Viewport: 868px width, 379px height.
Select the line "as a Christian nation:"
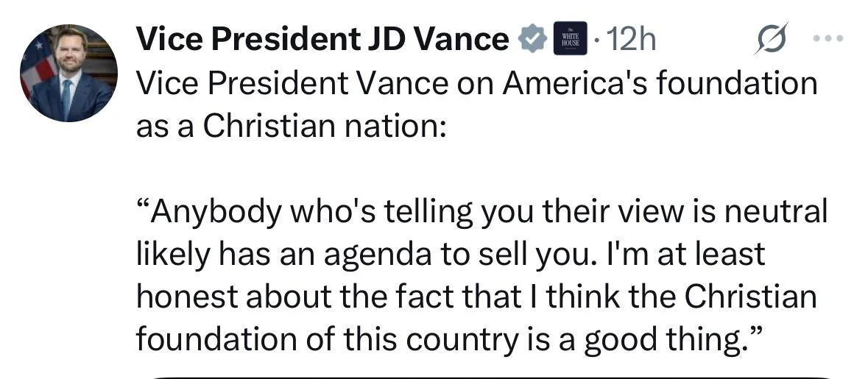(291, 127)
